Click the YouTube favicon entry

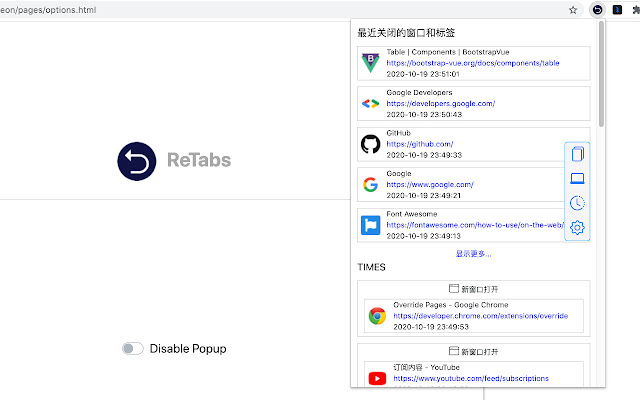tap(377, 378)
